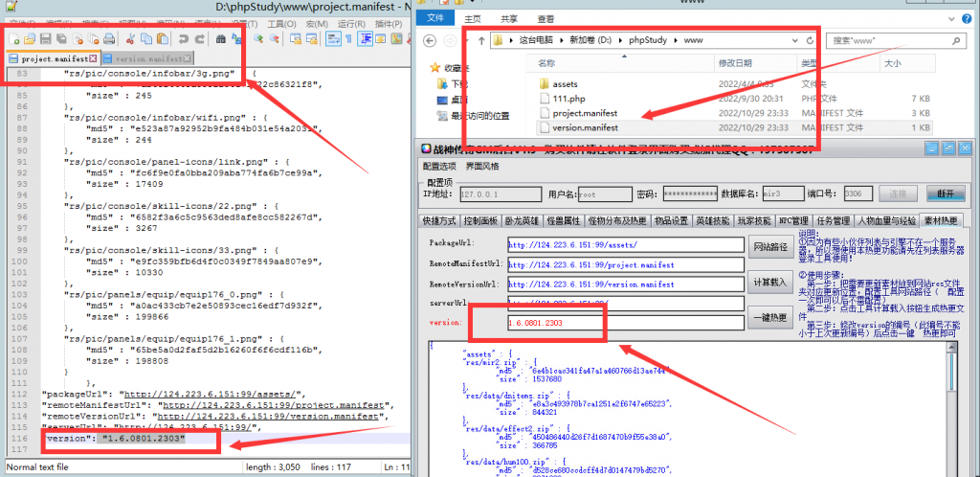This screenshot has width=980, height=477.
Task: Click the Explorer back arrow button
Action: [x=430, y=40]
